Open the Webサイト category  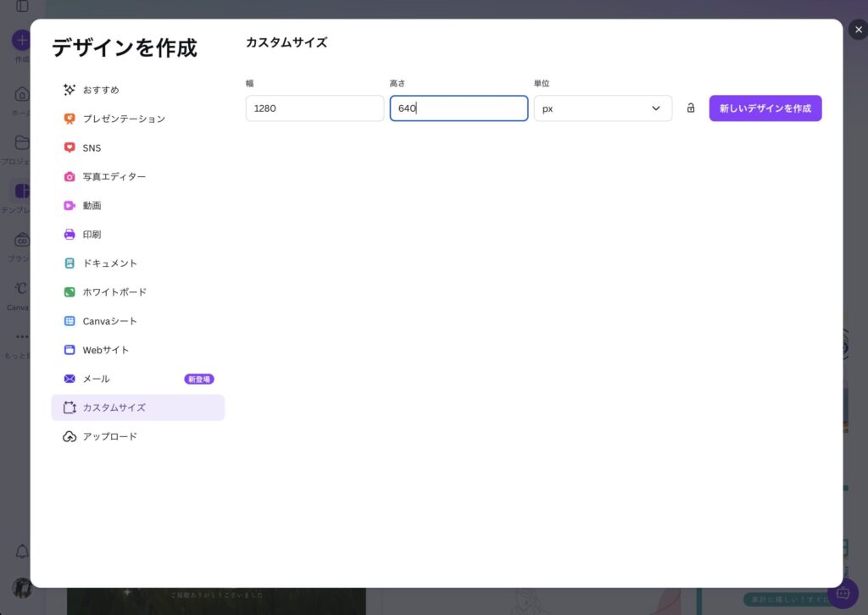tap(106, 350)
